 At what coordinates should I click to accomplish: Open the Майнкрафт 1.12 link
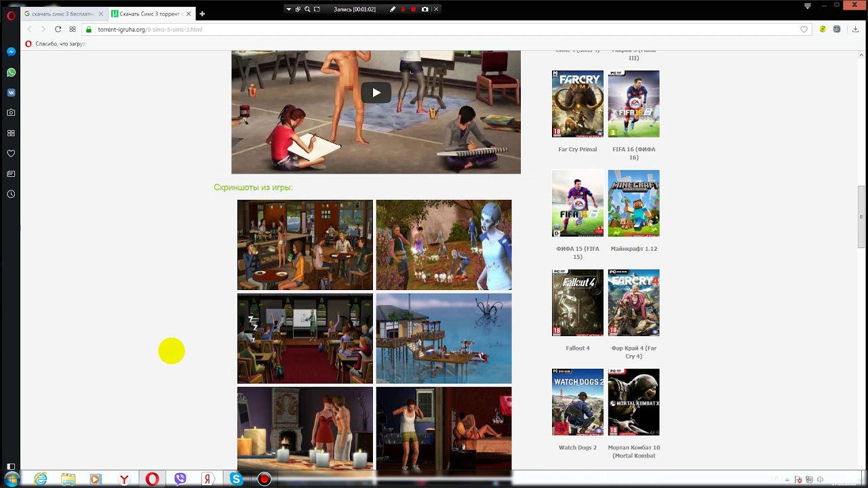633,249
